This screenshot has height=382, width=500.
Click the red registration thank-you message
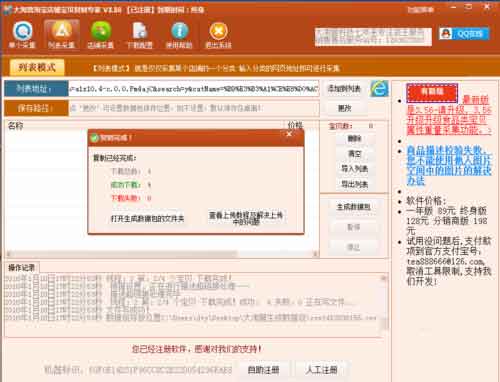pos(196,349)
